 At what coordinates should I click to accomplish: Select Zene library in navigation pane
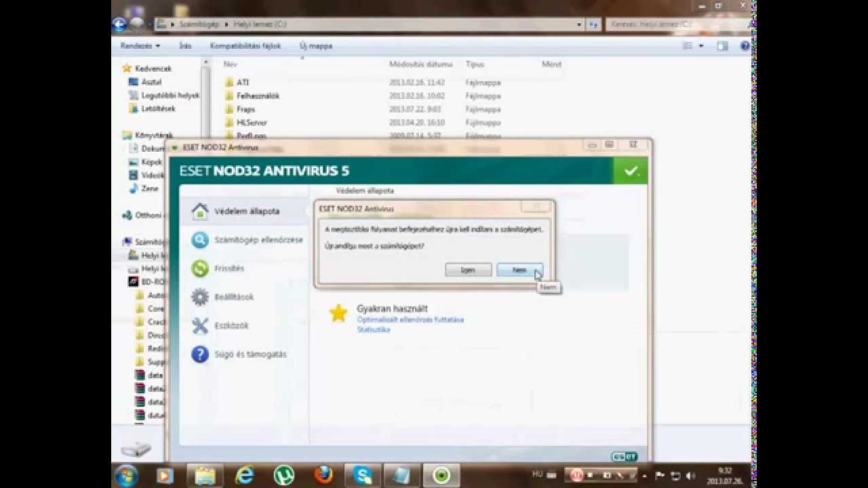pyautogui.click(x=150, y=188)
